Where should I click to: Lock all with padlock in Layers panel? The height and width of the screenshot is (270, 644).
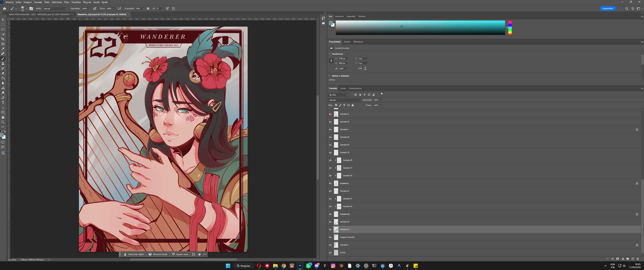[353, 105]
